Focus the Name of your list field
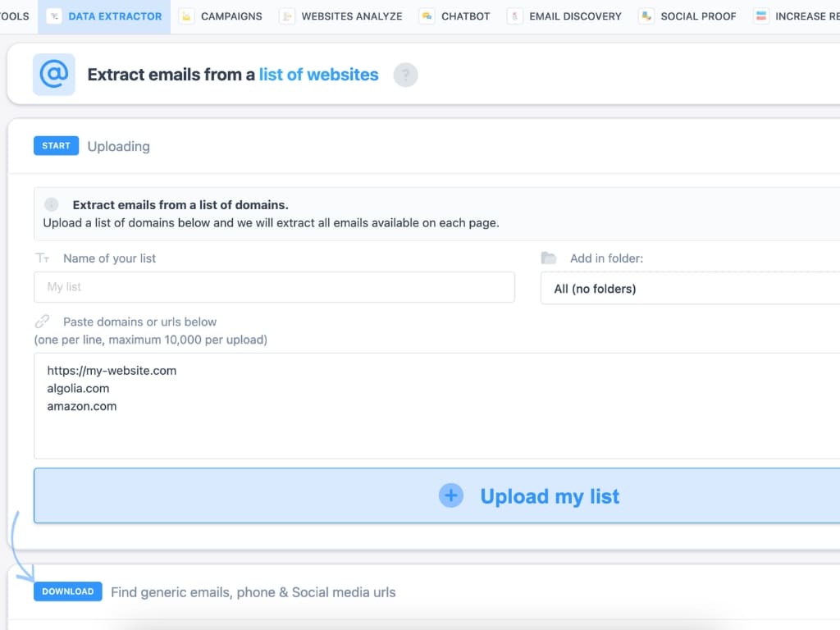Screen dimensions: 840x630 coord(274,287)
